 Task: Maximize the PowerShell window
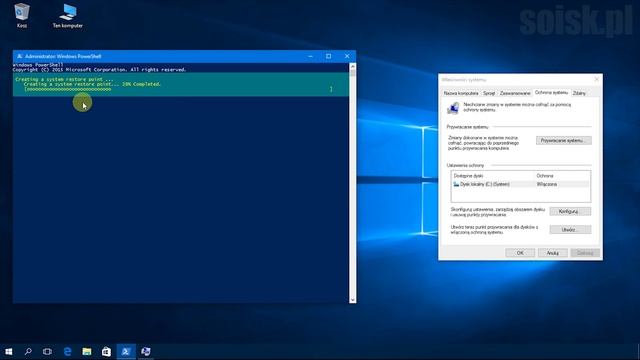point(329,56)
